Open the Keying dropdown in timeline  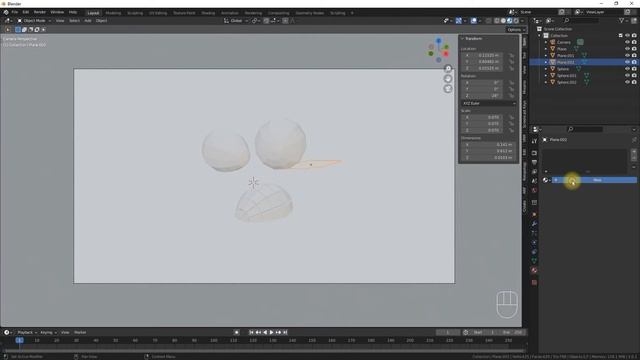point(48,332)
